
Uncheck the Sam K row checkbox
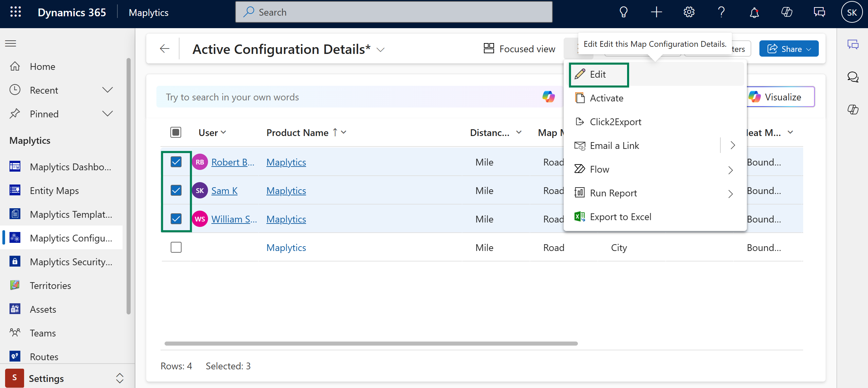pyautogui.click(x=176, y=191)
